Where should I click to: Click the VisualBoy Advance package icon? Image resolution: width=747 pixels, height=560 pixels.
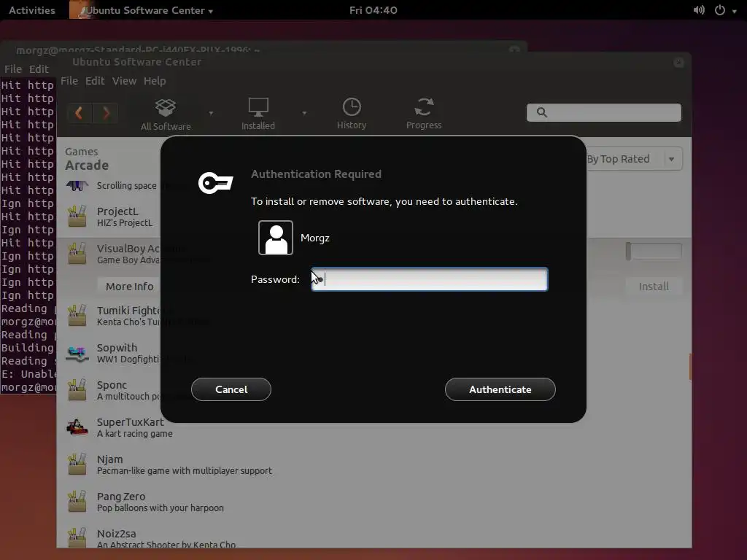[x=77, y=253]
